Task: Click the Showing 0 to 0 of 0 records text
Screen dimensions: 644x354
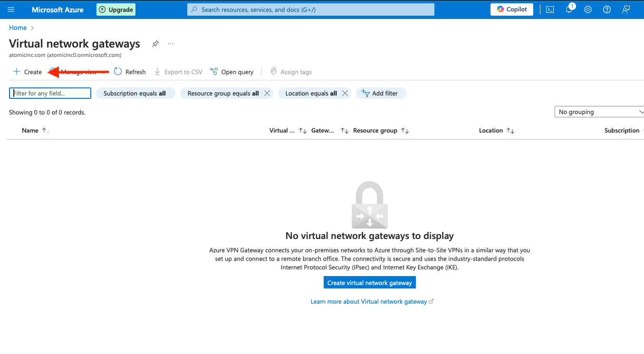Action: tap(47, 113)
